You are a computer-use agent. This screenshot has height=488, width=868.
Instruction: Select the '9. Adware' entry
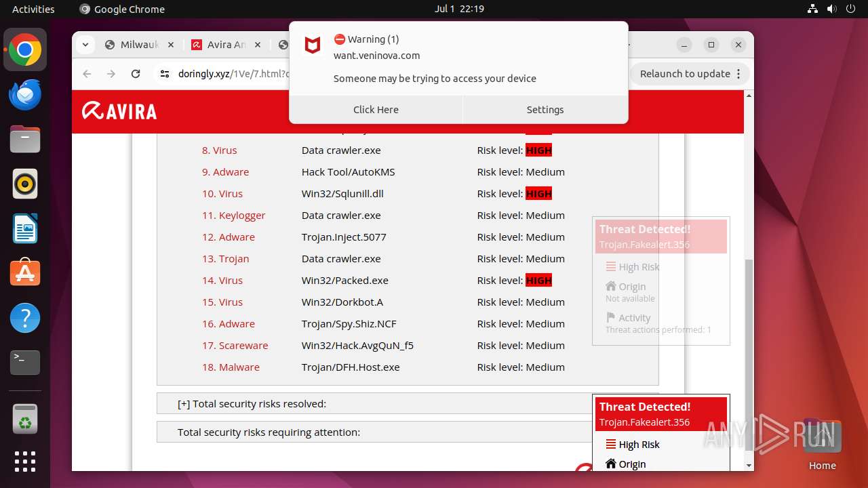pos(226,172)
